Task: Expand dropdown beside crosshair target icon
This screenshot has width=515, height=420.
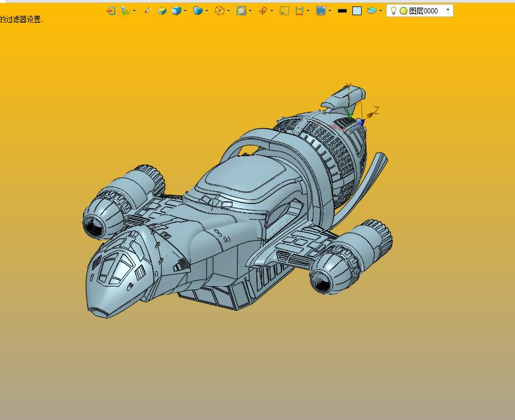Action: tap(272, 11)
